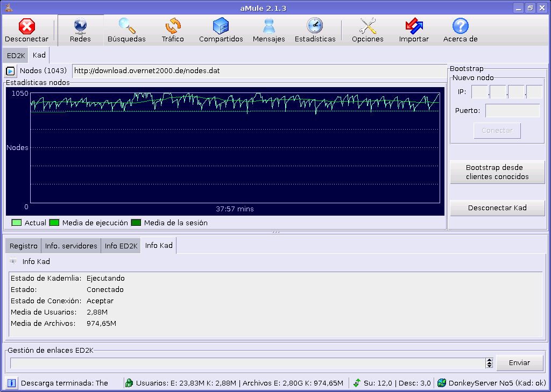Open the Opciones preferences dialog
The width and height of the screenshot is (551, 392).
pyautogui.click(x=368, y=30)
